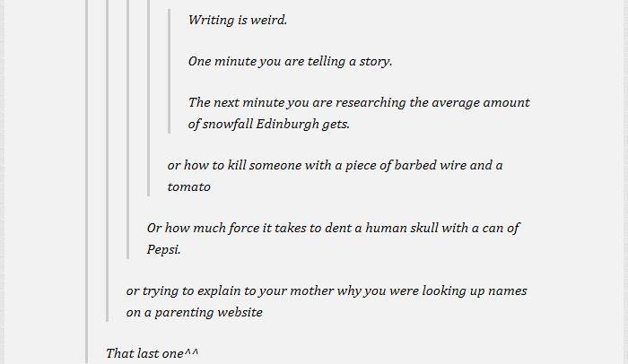Image resolution: width=628 pixels, height=364 pixels.
Task: Click the quote bar left of the "Pepsi." reply
Action: coord(127,129)
